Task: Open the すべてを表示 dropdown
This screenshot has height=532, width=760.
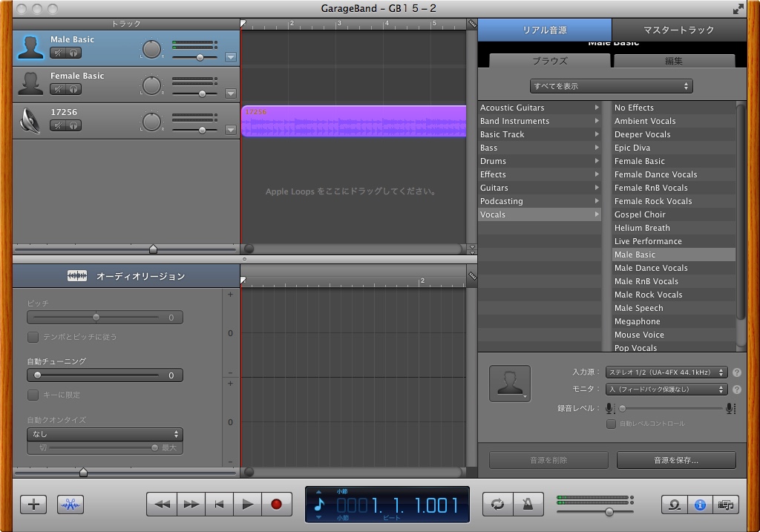Action: point(612,86)
